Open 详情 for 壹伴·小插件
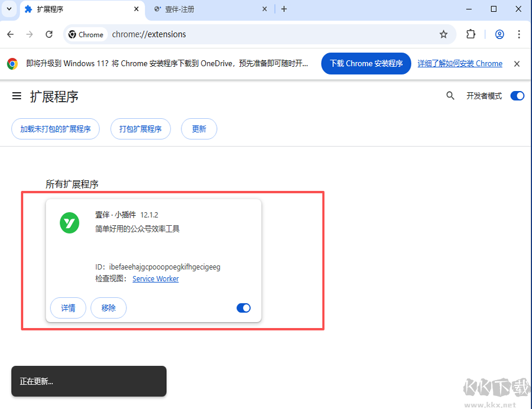 pos(68,308)
